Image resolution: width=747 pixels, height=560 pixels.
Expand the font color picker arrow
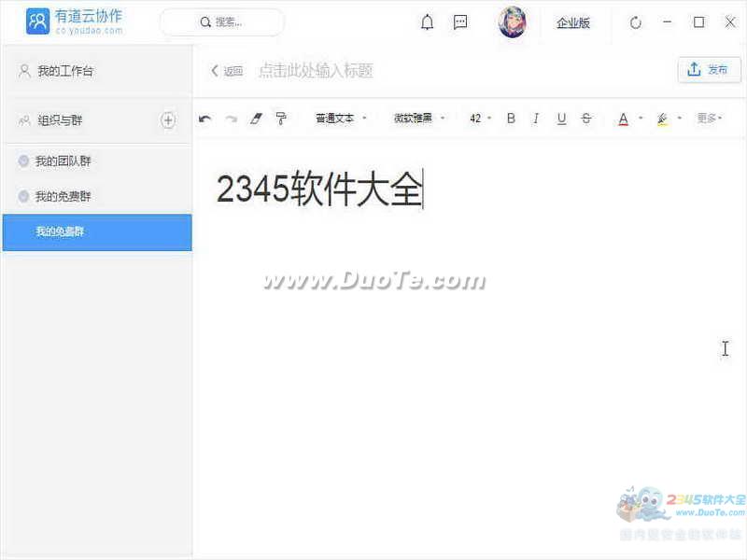tap(641, 118)
